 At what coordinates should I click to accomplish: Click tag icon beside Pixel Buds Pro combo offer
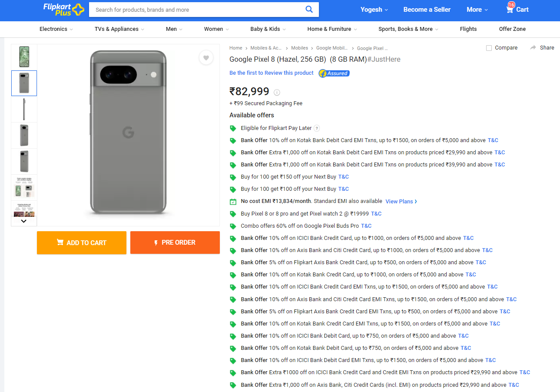tap(233, 226)
